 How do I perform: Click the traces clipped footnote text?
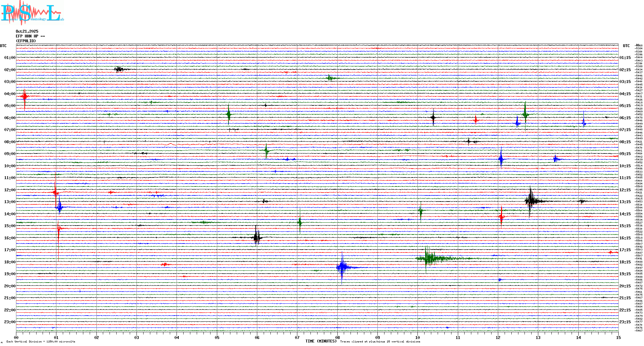[380, 342]
